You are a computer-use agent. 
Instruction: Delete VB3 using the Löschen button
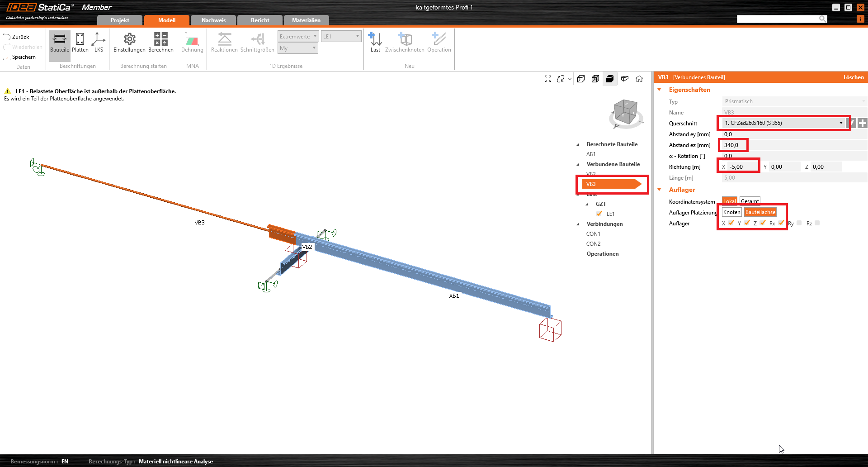click(853, 77)
